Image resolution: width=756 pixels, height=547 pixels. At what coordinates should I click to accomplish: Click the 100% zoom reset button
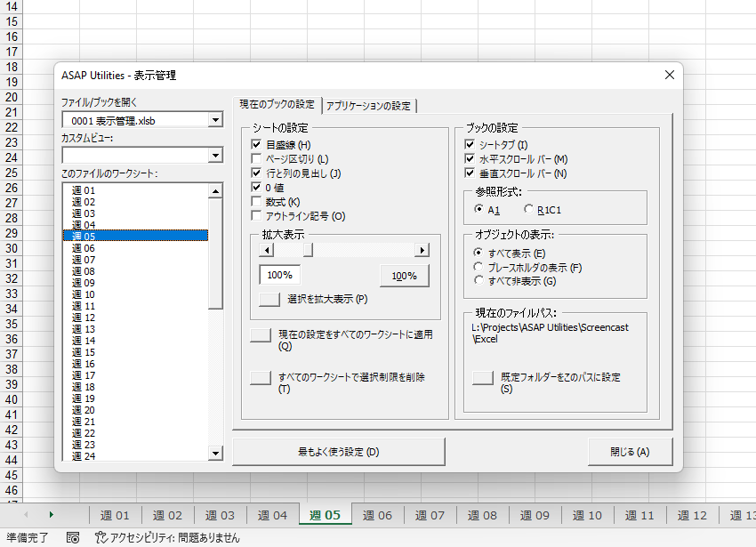[x=404, y=276]
